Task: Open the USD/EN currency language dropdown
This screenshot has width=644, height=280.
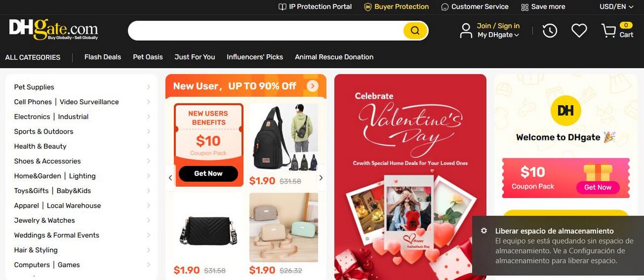Action: [x=616, y=7]
